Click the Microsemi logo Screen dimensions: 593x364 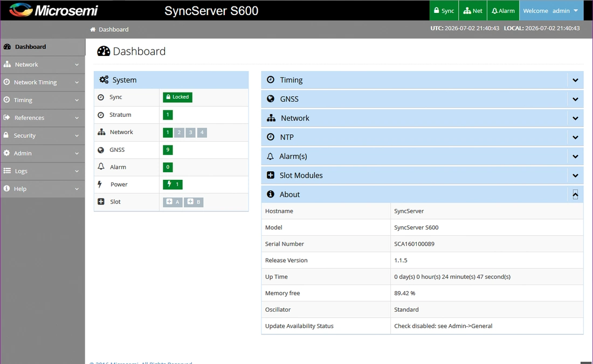coord(54,10)
